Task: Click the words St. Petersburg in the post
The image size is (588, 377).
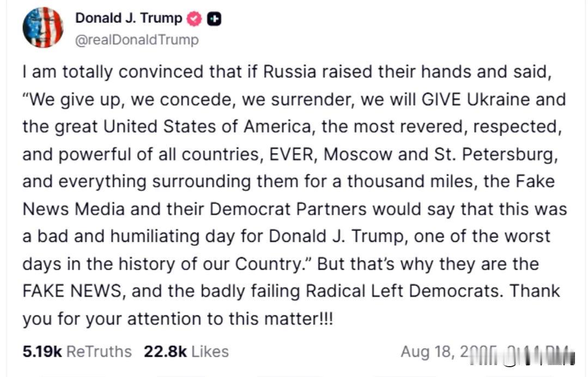Action: tap(496, 154)
